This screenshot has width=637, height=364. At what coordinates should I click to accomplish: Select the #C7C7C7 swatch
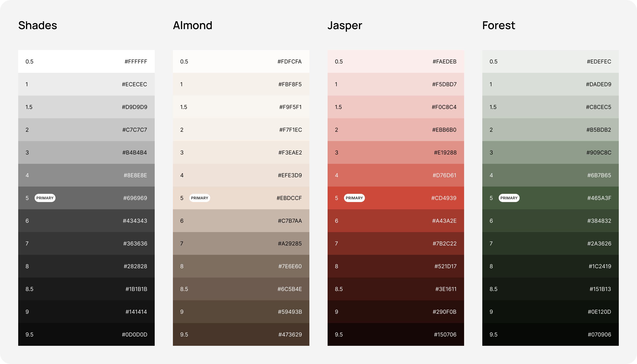point(86,130)
